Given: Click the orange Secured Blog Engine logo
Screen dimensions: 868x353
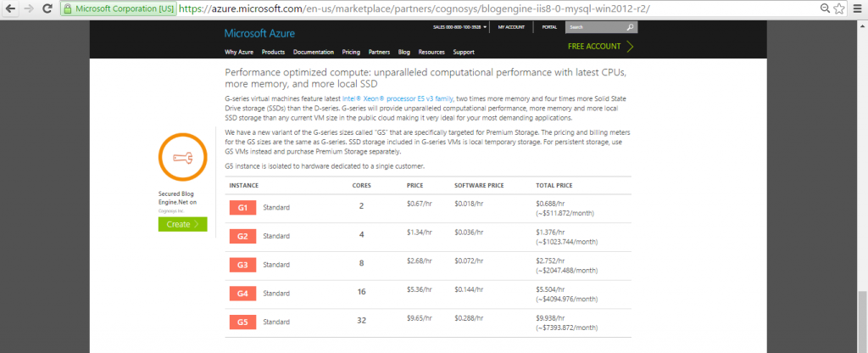Looking at the screenshot, I should click(x=182, y=158).
